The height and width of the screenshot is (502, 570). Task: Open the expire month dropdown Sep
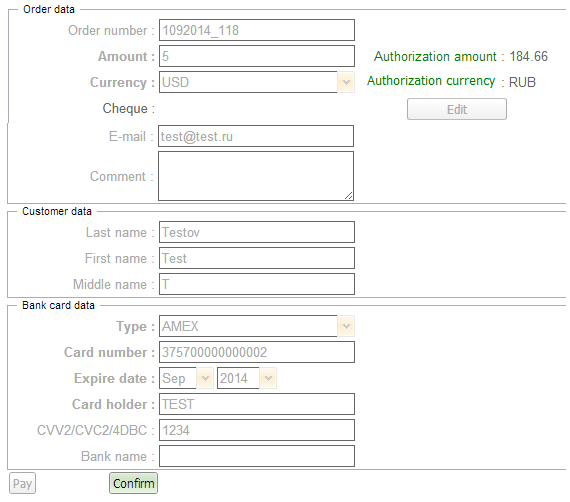(x=186, y=378)
